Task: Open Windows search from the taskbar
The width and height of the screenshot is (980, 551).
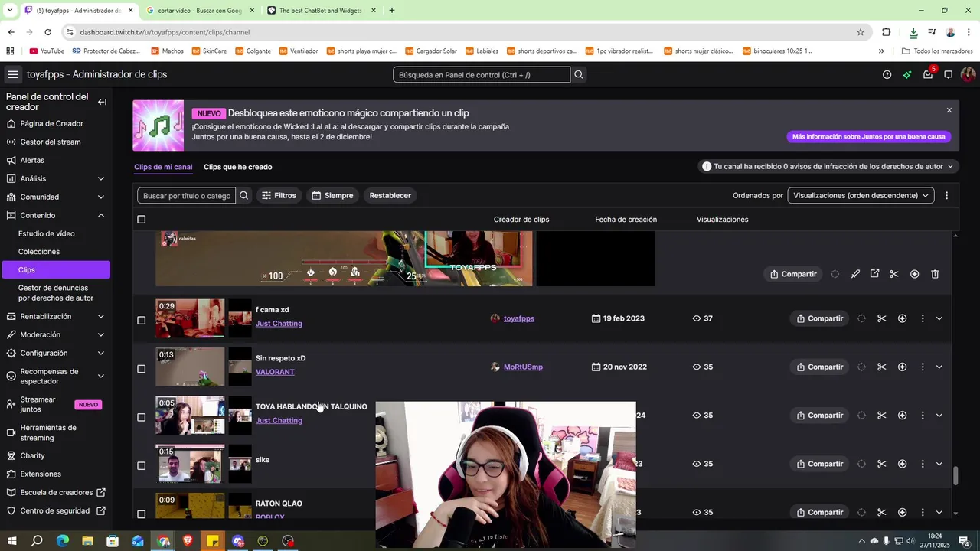Action: tap(37, 541)
